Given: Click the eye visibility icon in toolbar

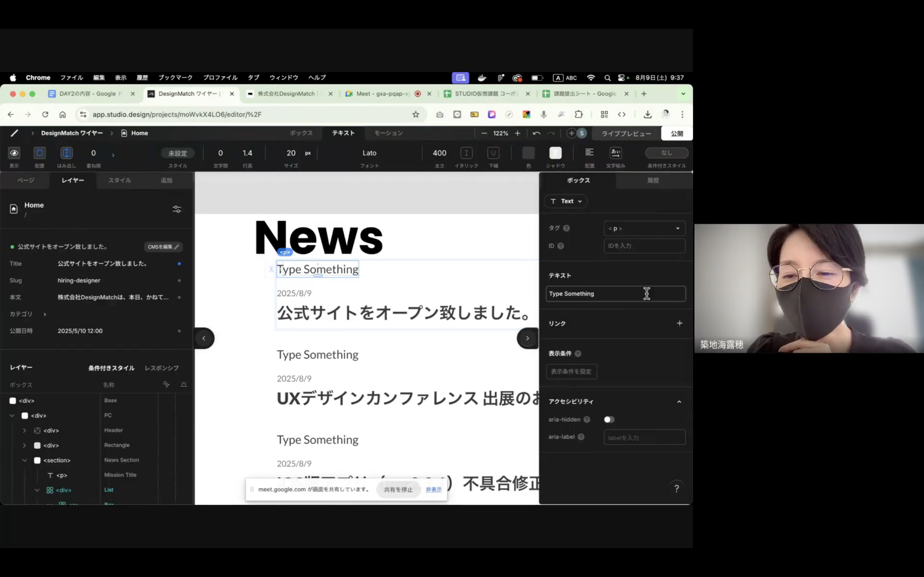Looking at the screenshot, I should [14, 153].
